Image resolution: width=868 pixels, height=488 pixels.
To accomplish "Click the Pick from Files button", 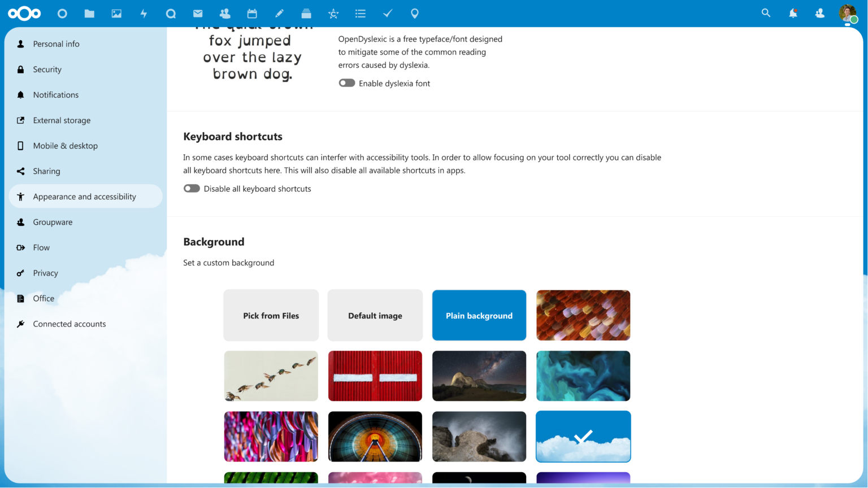I will (271, 315).
